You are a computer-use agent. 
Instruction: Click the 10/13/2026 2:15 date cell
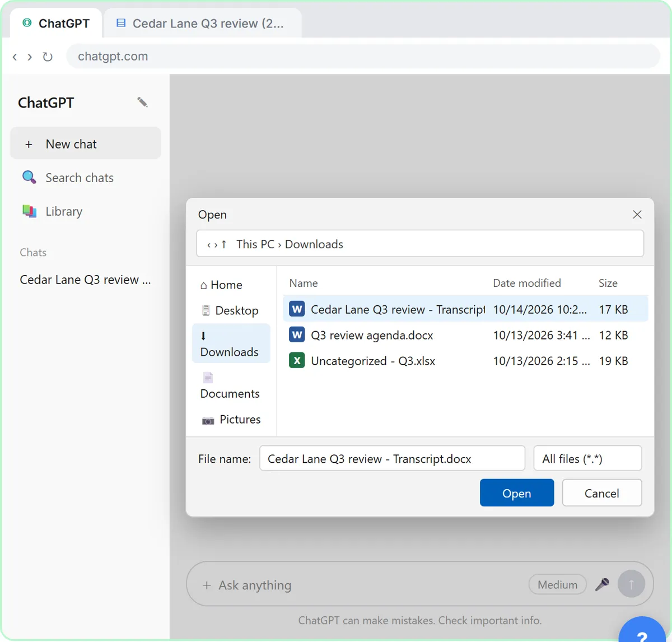(542, 361)
